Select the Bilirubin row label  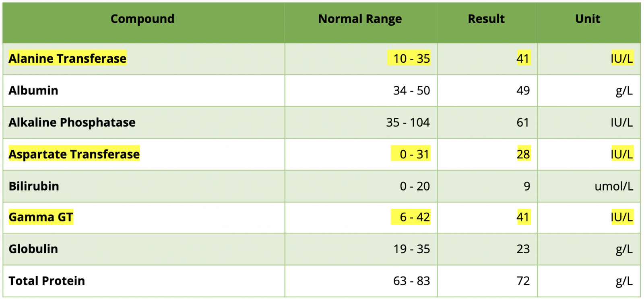pyautogui.click(x=34, y=186)
